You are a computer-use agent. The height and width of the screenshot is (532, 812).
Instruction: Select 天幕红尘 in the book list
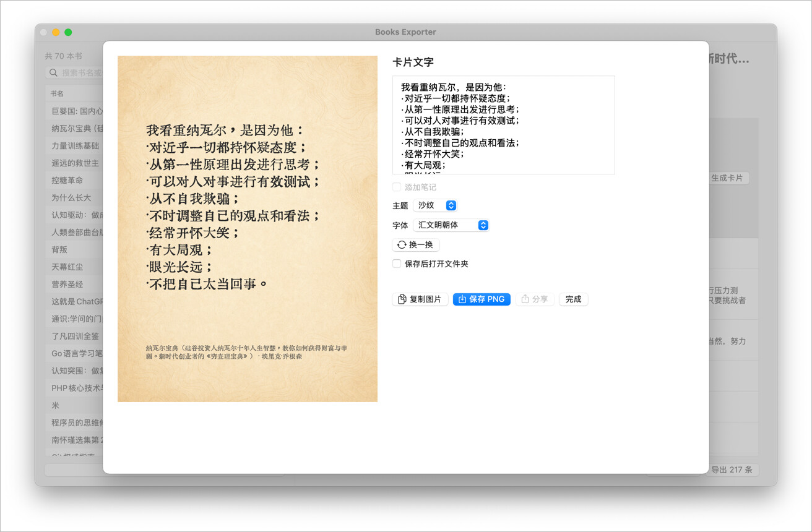74,267
